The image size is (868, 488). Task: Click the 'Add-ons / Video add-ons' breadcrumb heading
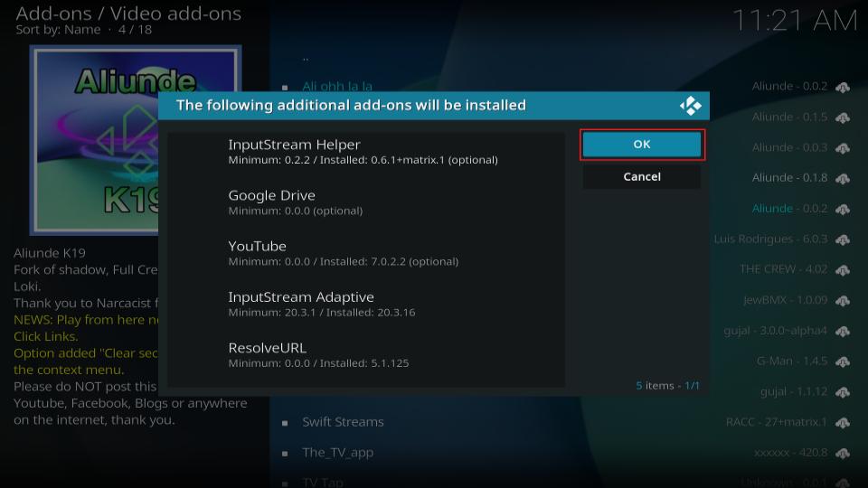pyautogui.click(x=128, y=14)
